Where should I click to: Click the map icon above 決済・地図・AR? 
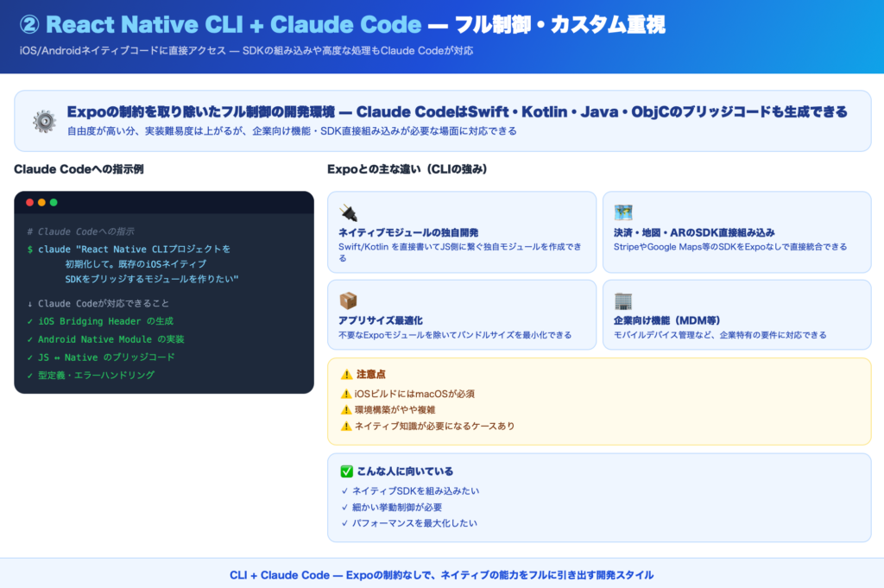click(623, 212)
